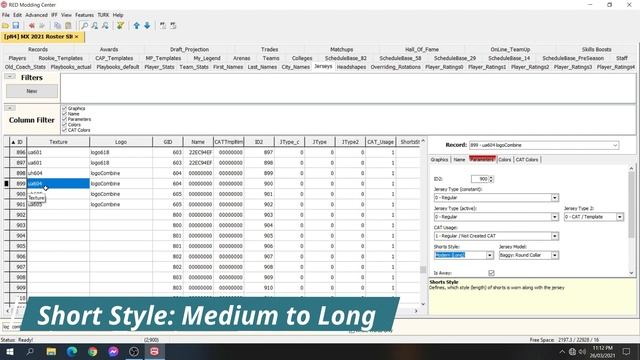Image resolution: width=640 pixels, height=360 pixels.
Task: Toggle the CAT Colors column filter checkbox
Action: [x=64, y=130]
